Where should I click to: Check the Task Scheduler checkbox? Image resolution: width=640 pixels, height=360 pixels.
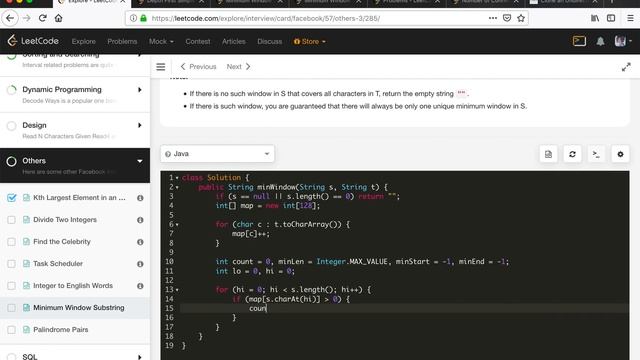pyautogui.click(x=11, y=264)
